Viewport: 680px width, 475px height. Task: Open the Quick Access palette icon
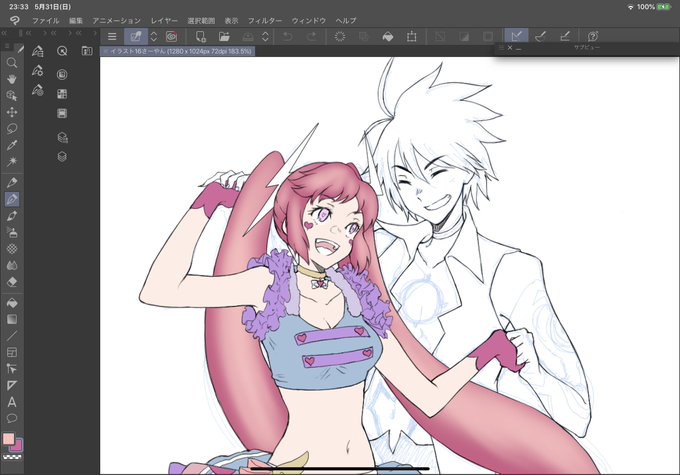coord(62,51)
